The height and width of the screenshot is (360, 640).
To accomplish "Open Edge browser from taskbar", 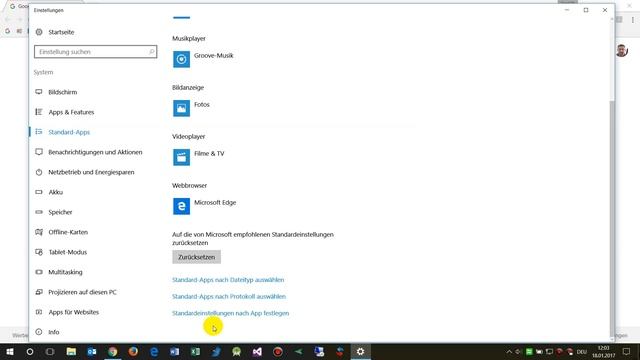I will 154,351.
